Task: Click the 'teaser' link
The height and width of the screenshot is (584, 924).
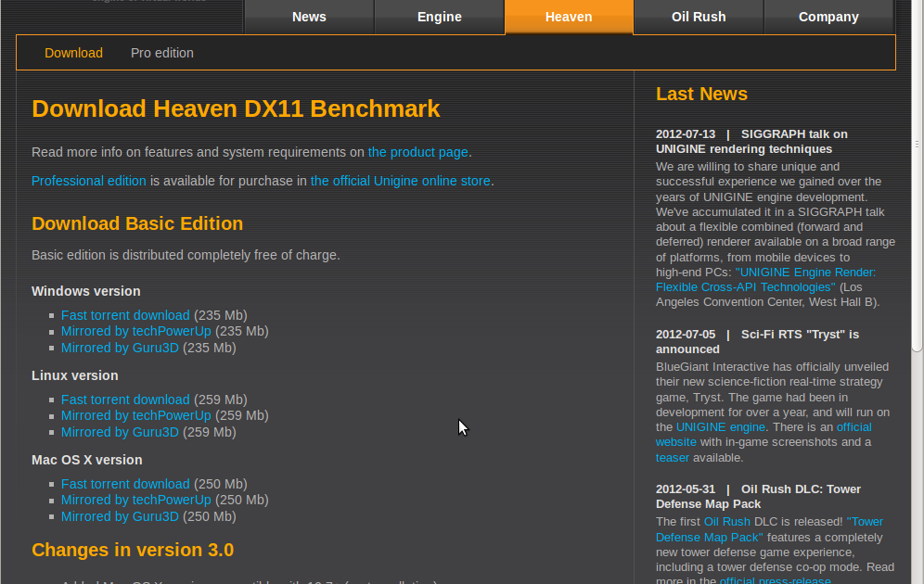Action: click(x=673, y=457)
